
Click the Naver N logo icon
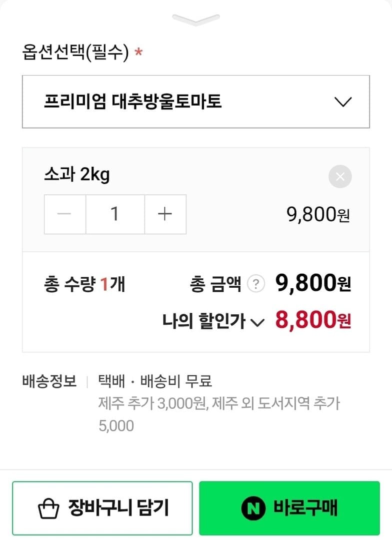click(x=252, y=508)
